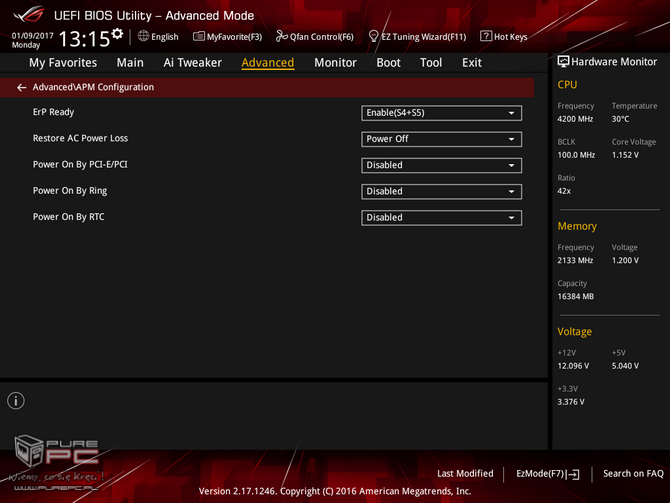Open the Power On By Ring dropdown
This screenshot has width=670, height=503.
[x=441, y=191]
